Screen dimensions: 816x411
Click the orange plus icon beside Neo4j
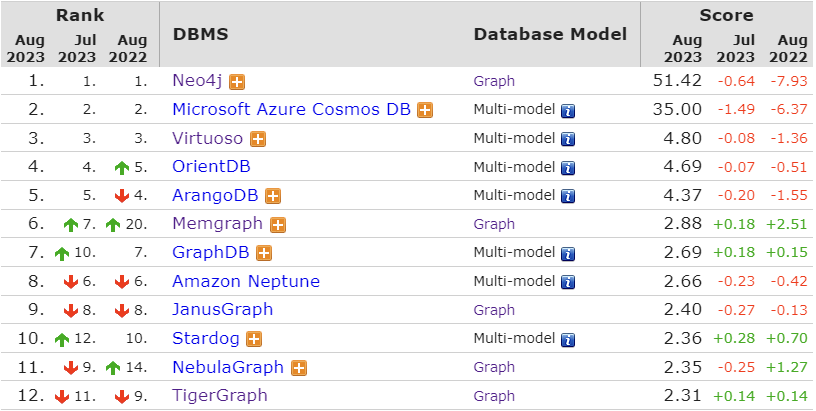[237, 82]
